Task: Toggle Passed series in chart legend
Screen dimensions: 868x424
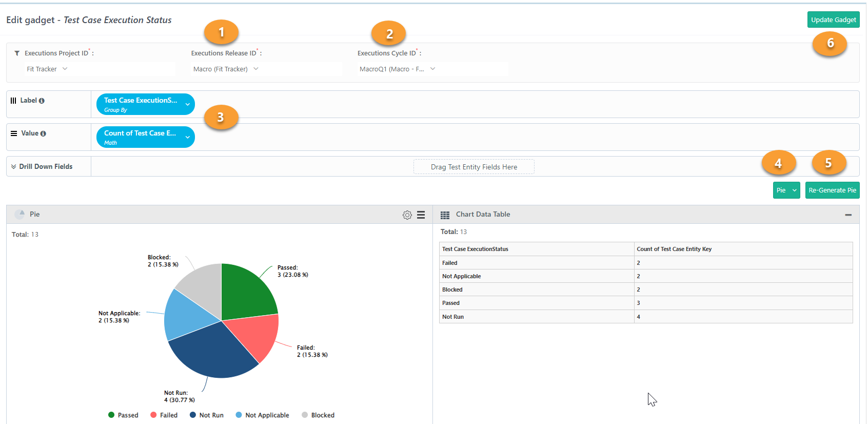Action: (x=123, y=415)
